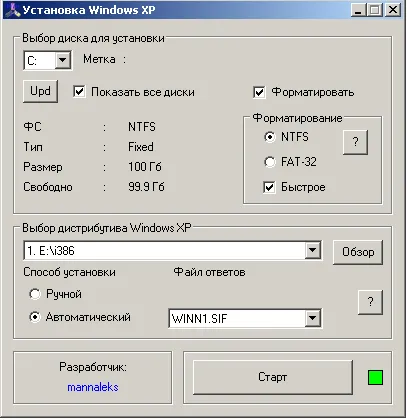Open installation method help question button
407x420 pixels.
tap(370, 302)
